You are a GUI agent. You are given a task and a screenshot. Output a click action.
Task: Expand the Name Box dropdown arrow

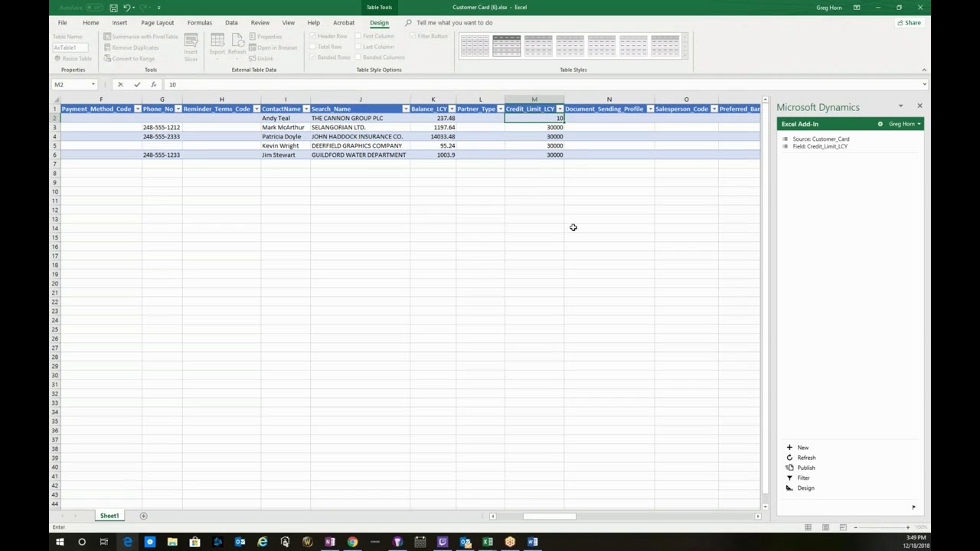[93, 84]
